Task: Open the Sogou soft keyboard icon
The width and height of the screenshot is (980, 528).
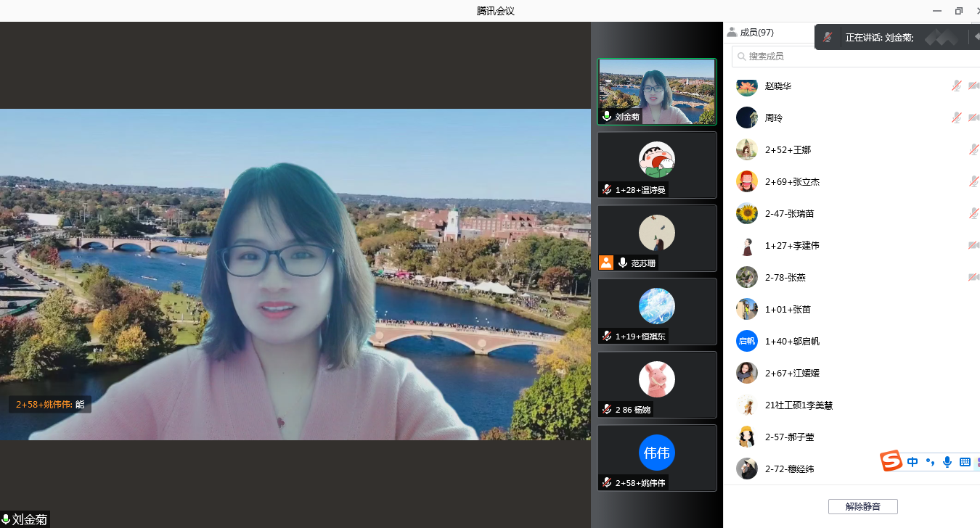Action: tap(965, 462)
